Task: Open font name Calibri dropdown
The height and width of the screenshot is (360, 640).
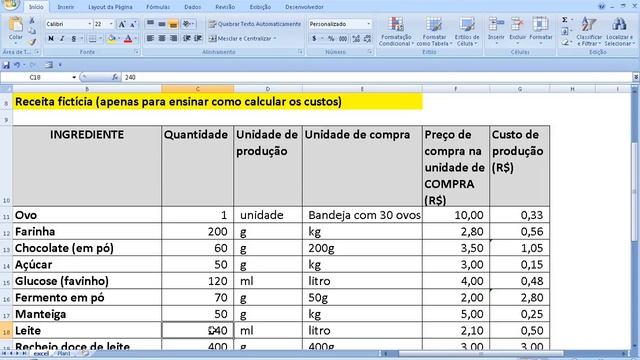Action: point(90,24)
